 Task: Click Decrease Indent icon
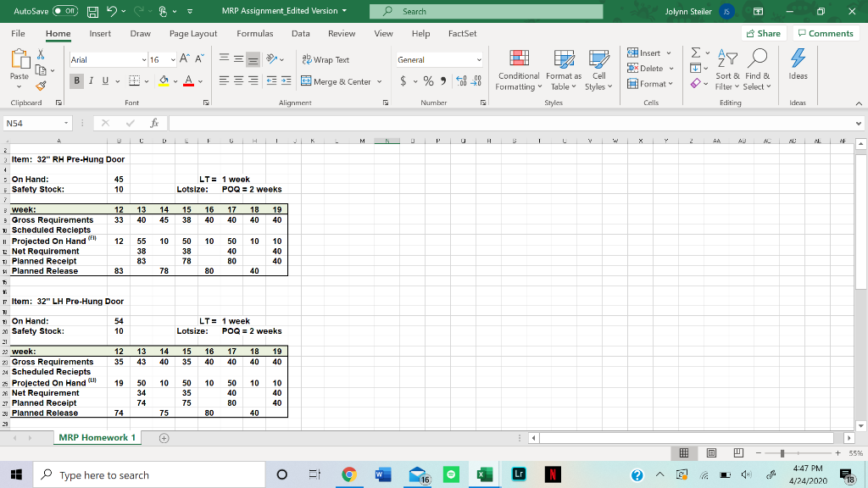pyautogui.click(x=271, y=80)
